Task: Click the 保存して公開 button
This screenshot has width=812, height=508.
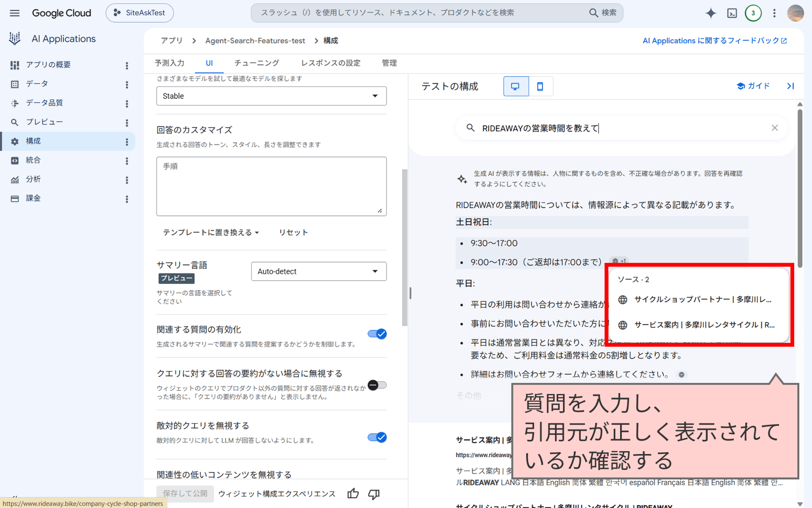Action: click(185, 494)
